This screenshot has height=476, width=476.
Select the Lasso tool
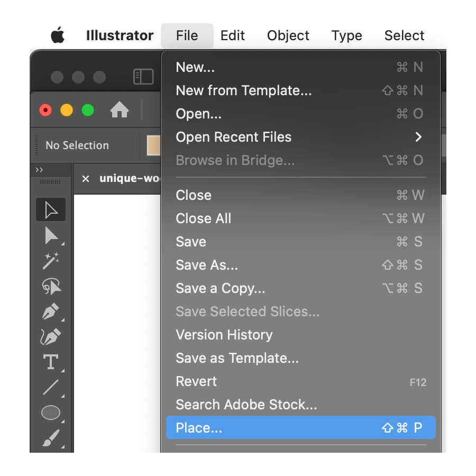pos(51,286)
